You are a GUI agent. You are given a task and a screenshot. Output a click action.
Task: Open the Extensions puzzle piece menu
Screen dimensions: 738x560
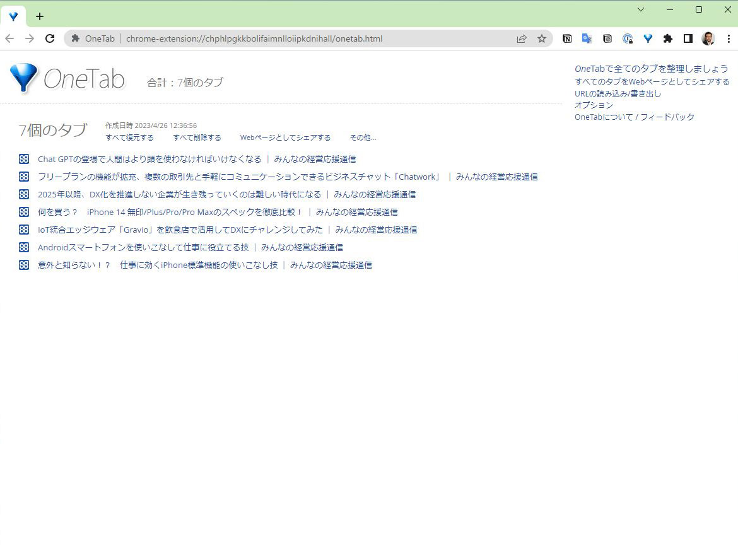[668, 38]
